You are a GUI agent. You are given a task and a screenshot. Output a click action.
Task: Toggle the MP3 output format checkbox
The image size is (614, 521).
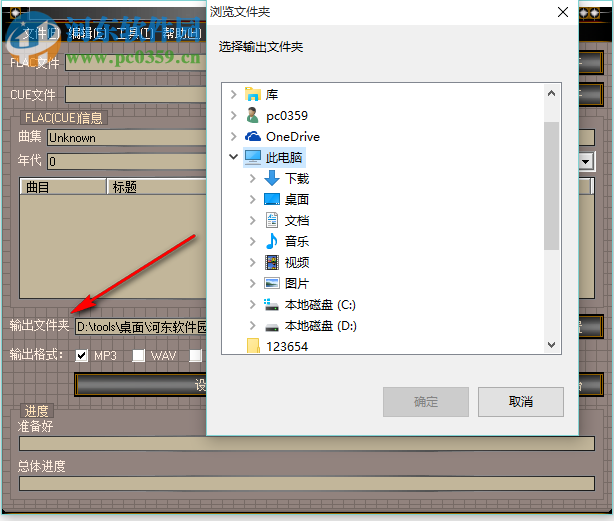point(81,355)
